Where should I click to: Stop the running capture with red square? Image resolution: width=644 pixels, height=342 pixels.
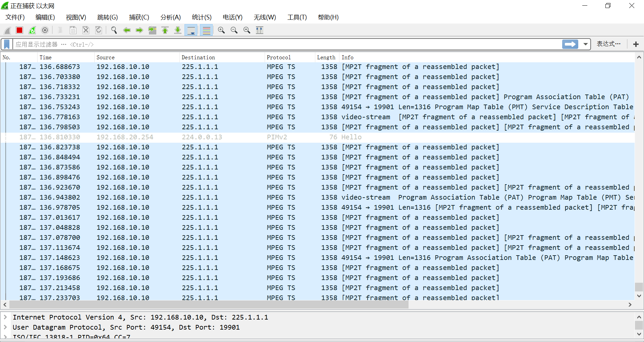19,30
